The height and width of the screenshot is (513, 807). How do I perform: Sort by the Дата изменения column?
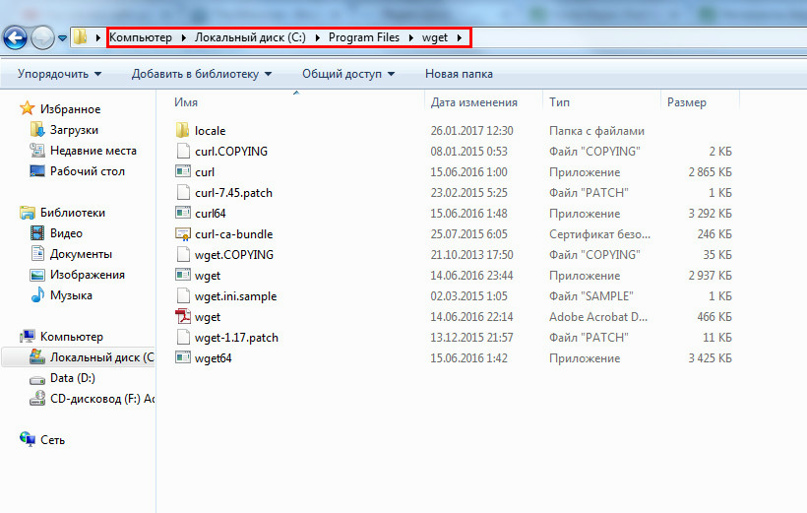pos(473,102)
